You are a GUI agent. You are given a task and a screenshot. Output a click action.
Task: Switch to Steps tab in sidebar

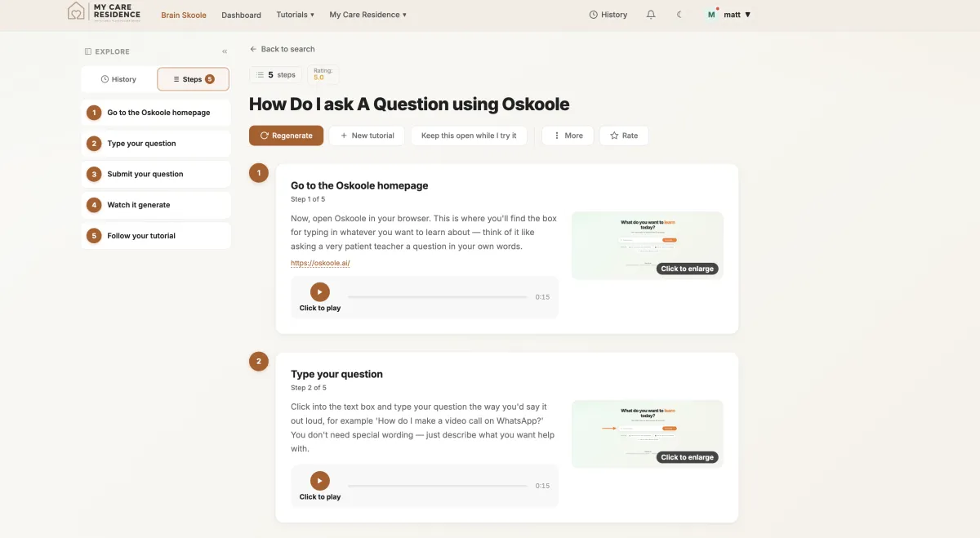click(194, 79)
